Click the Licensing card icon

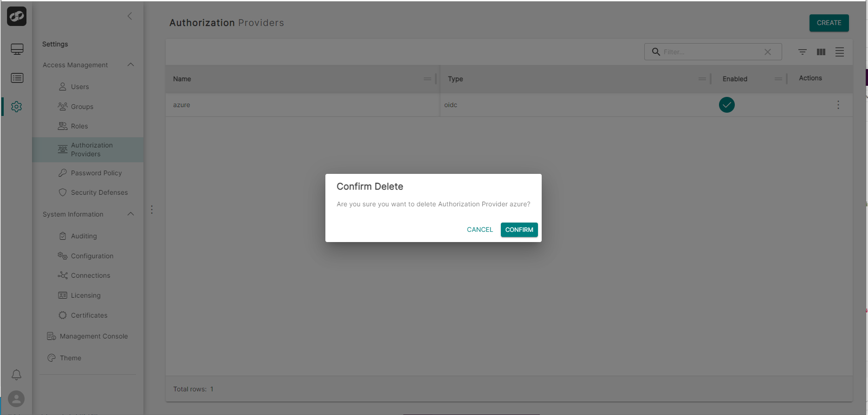click(x=63, y=295)
